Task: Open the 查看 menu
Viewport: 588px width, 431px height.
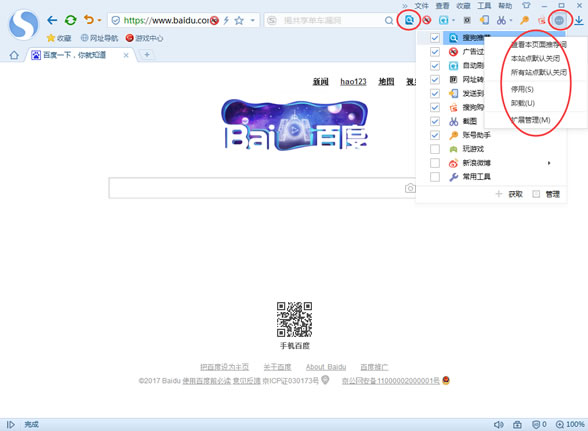Action: tap(442, 6)
